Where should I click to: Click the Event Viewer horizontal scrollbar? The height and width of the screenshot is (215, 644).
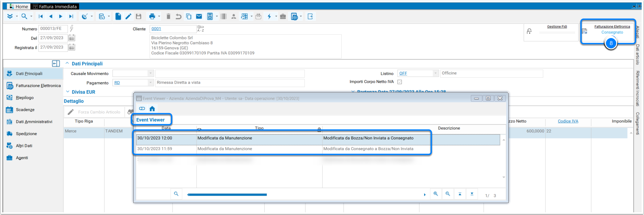click(227, 195)
